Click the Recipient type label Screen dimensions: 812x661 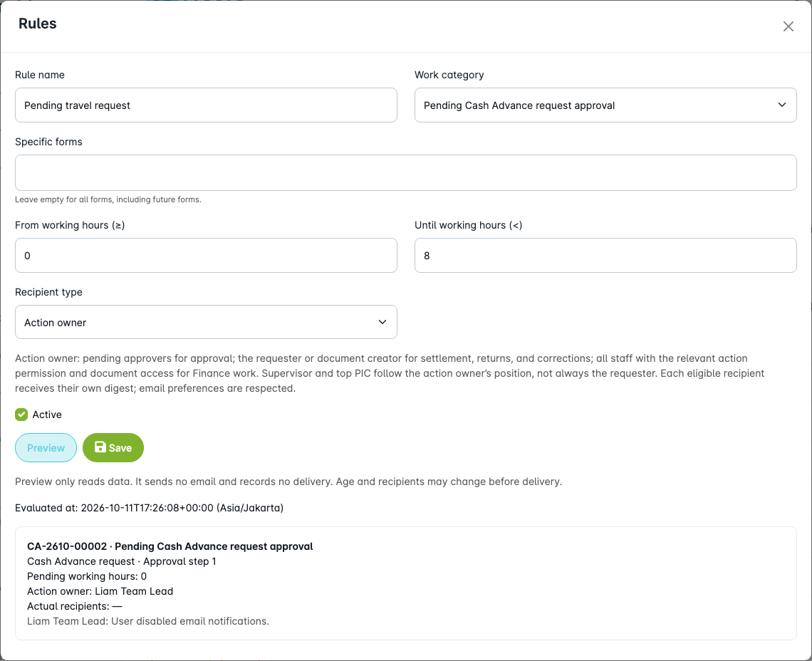(48, 292)
